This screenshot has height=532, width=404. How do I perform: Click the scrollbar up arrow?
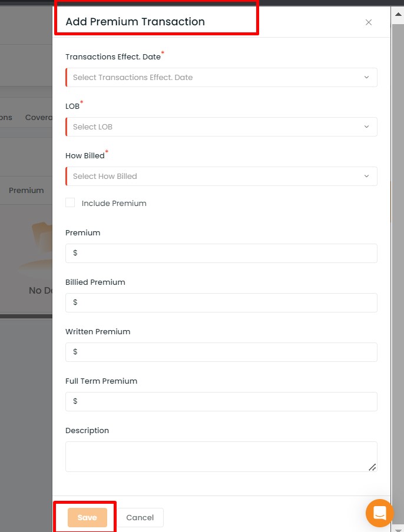398,14
